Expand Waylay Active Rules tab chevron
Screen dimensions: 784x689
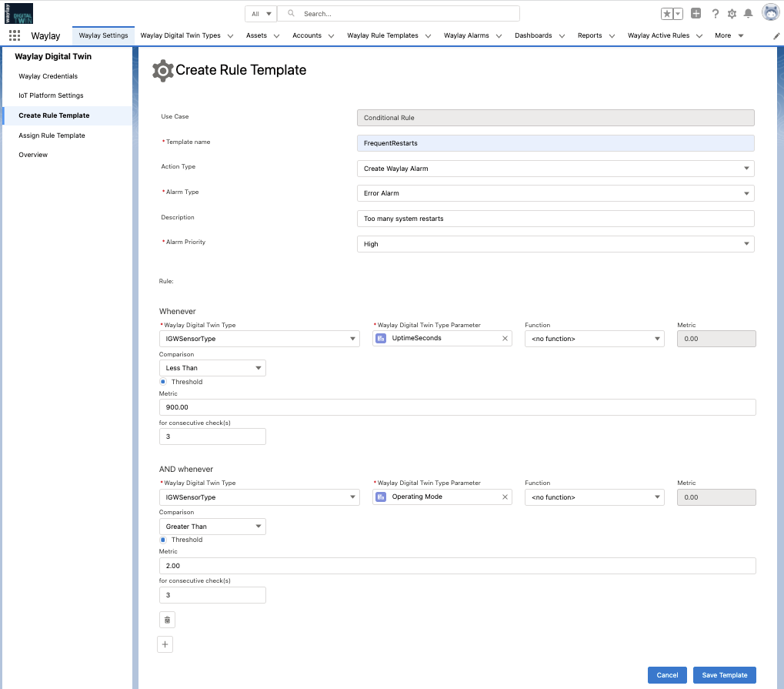point(699,36)
